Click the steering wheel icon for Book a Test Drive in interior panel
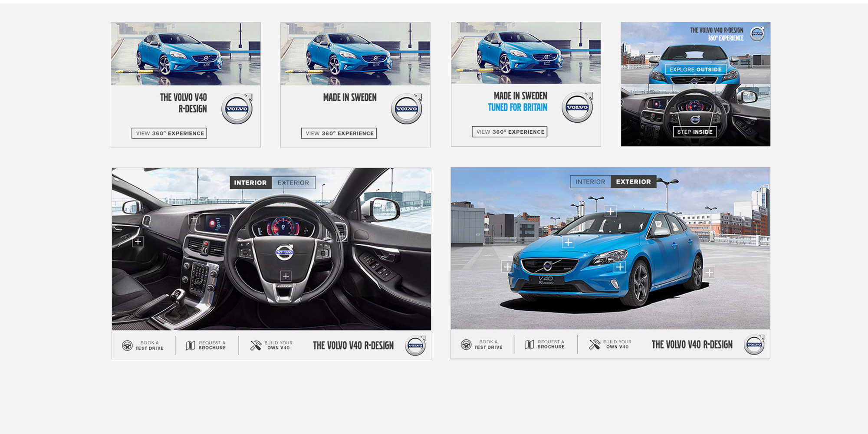The image size is (868, 434). pyautogui.click(x=127, y=345)
